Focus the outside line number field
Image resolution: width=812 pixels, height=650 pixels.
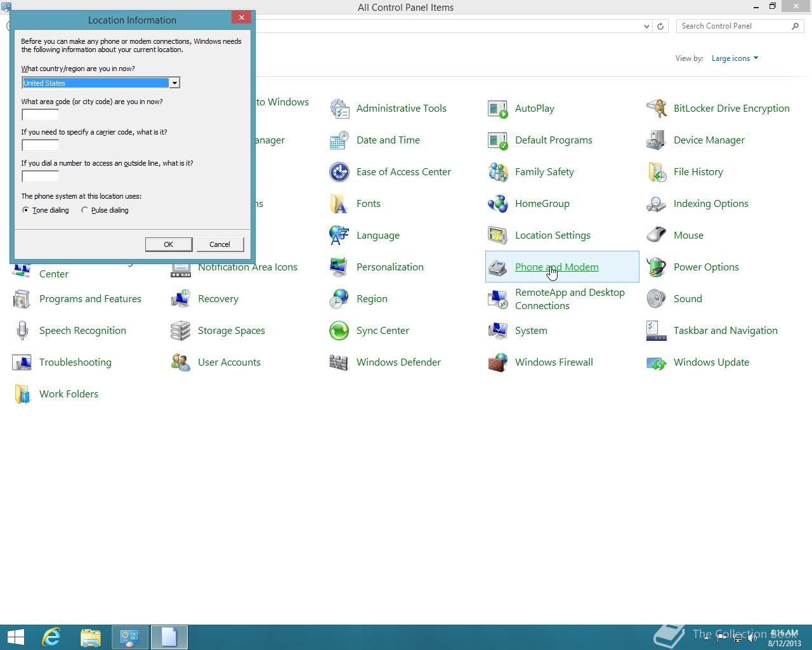pos(40,176)
